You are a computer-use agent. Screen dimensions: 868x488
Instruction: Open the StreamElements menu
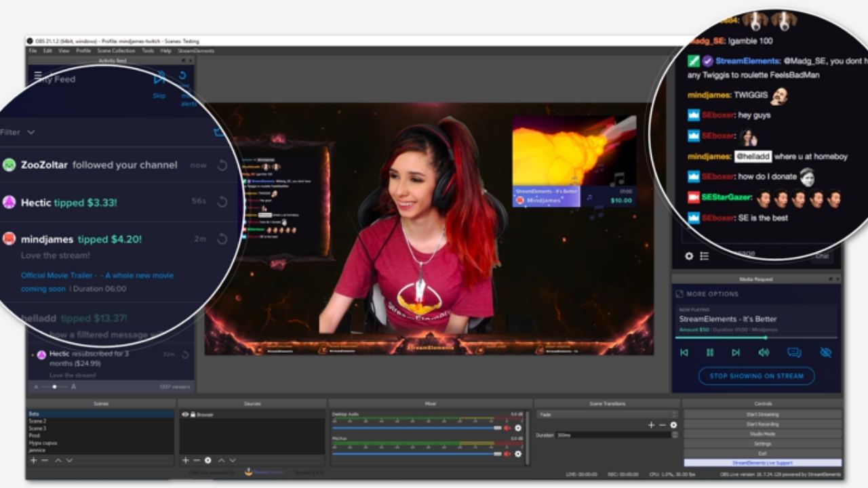click(196, 51)
